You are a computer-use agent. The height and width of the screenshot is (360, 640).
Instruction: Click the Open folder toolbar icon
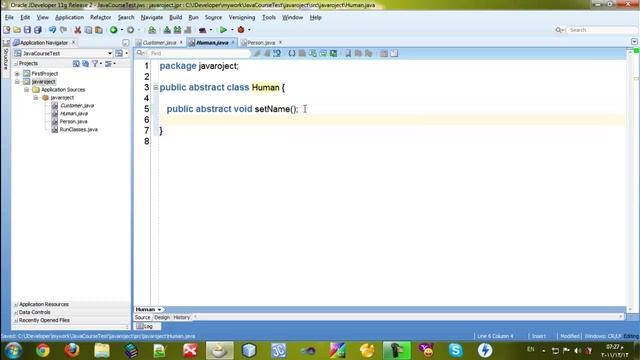[17, 30]
